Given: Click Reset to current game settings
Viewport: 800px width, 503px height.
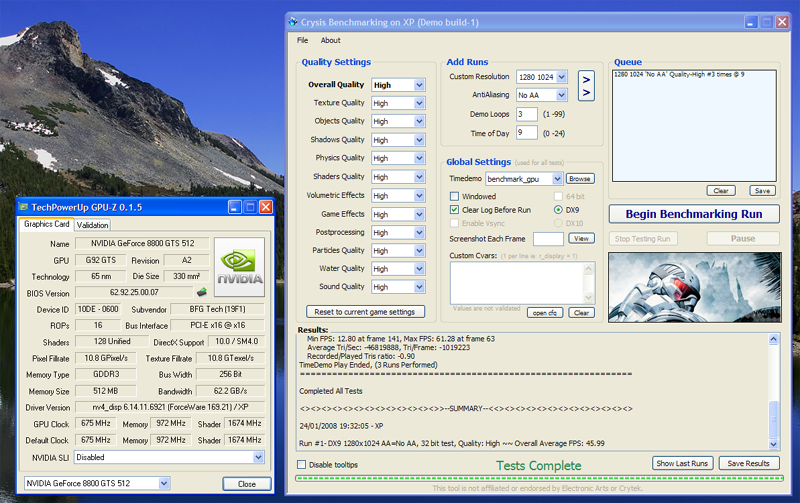Looking at the screenshot, I should (x=365, y=312).
